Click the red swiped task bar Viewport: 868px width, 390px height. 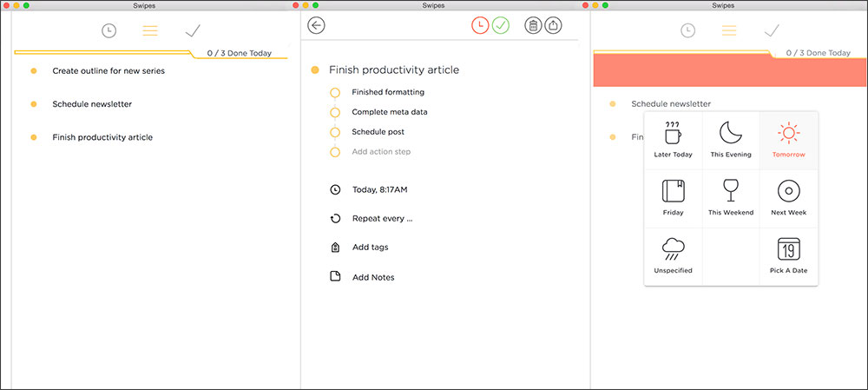point(730,71)
